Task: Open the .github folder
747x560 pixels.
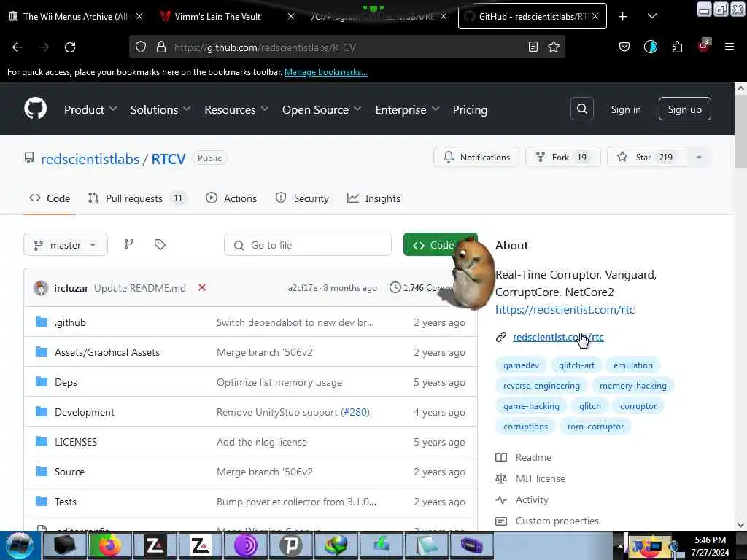Action: coord(70,322)
